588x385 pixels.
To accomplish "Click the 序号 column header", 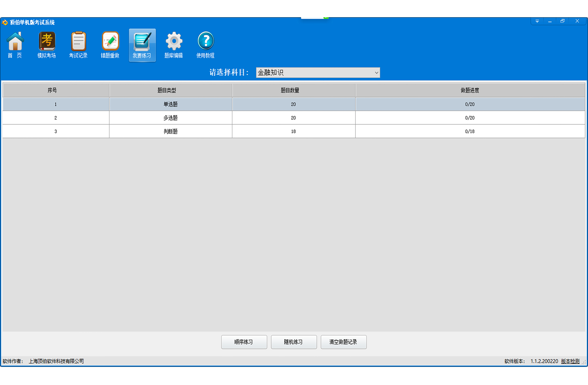I will coord(52,90).
